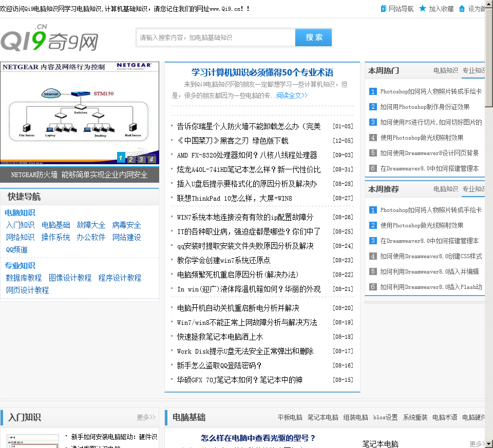
Task: Open 网络知识 quick nav link
Action: point(20,237)
